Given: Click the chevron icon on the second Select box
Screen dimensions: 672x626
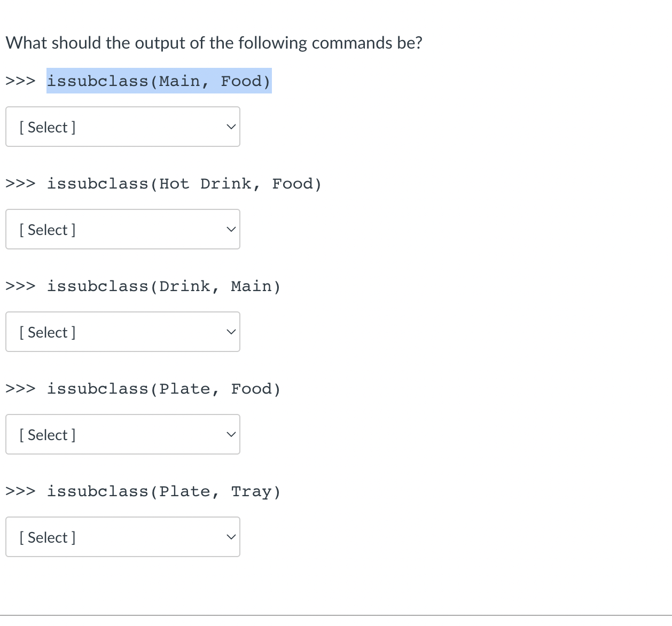Looking at the screenshot, I should coord(231,229).
